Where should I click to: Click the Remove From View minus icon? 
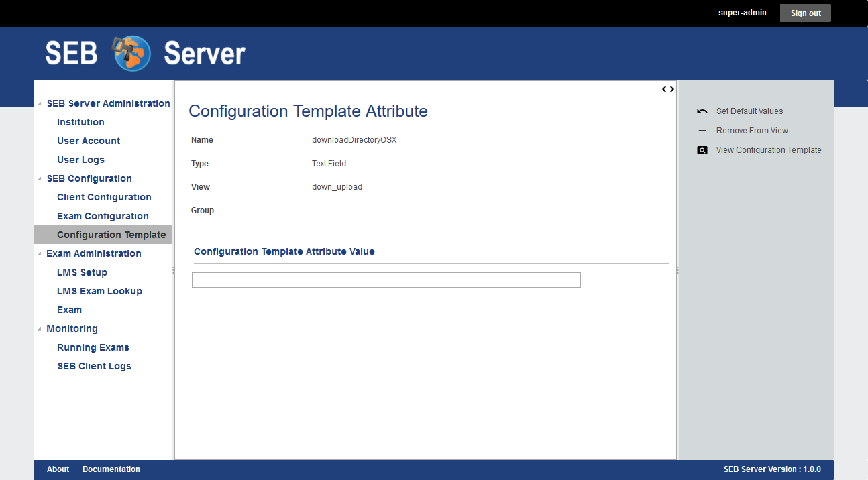pos(702,131)
